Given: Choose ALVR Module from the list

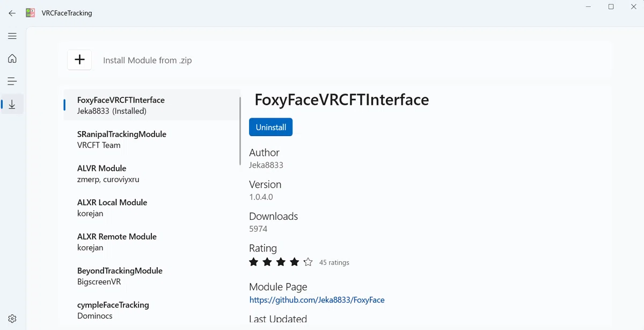Looking at the screenshot, I should 152,174.
